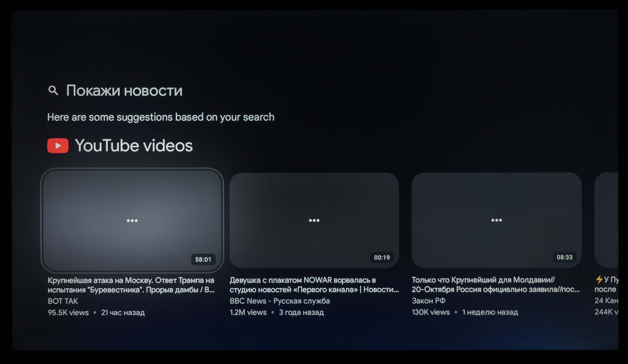The image size is (628, 364).
Task: Click the 58:01 duration badge
Action: [203, 259]
